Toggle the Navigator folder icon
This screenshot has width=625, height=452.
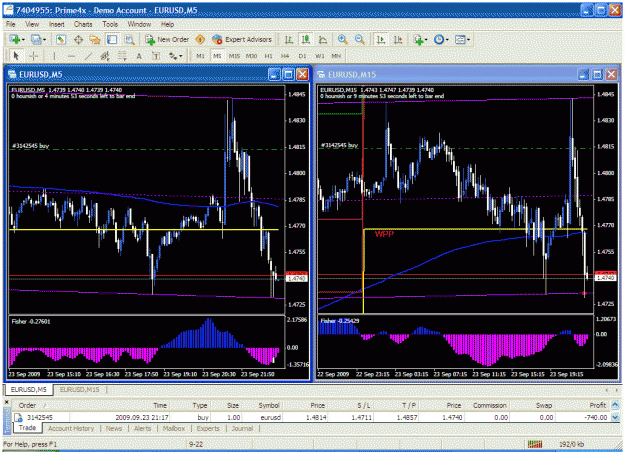click(95, 39)
